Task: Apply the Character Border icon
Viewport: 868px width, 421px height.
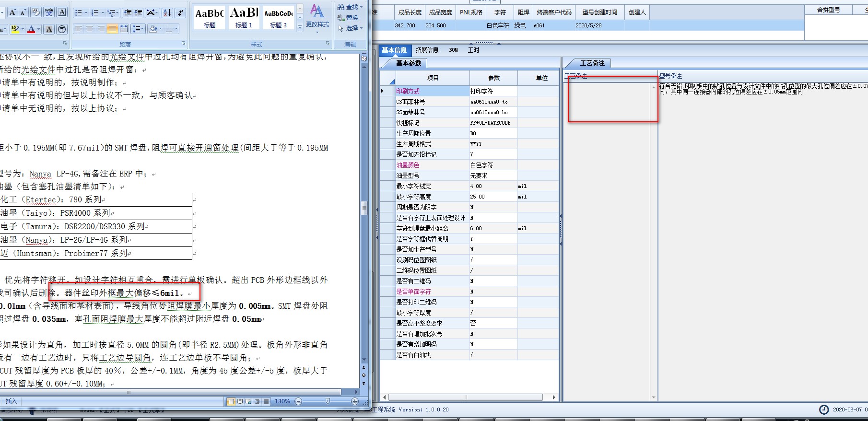Action: pyautogui.click(x=62, y=12)
